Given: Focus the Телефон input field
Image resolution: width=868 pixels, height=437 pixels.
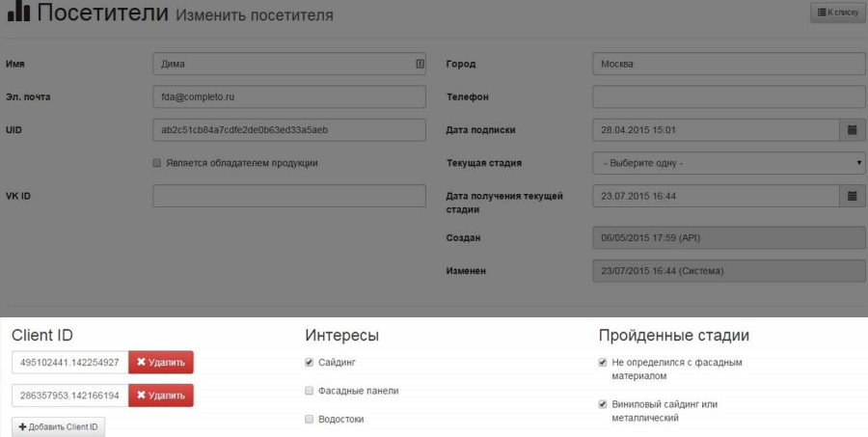Looking at the screenshot, I should click(x=728, y=96).
